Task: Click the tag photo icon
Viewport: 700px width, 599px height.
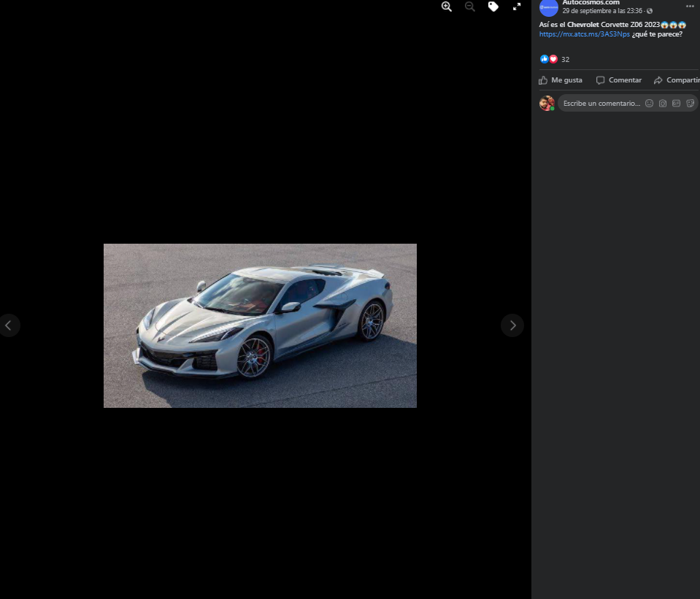Action: (x=493, y=7)
